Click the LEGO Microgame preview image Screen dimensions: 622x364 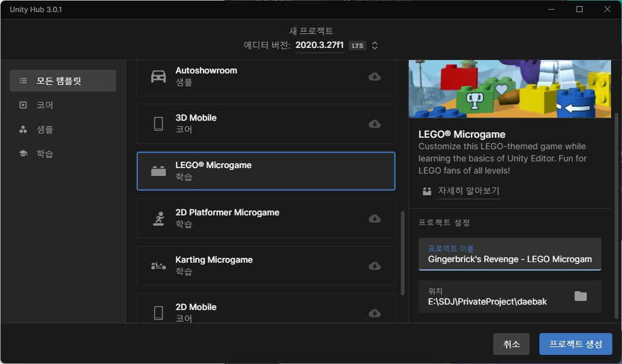(510, 89)
